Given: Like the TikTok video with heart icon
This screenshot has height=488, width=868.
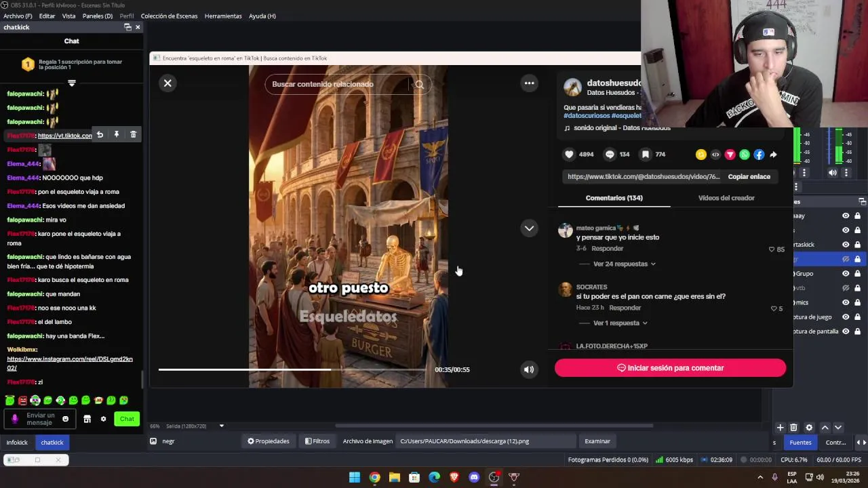Looking at the screenshot, I should pyautogui.click(x=570, y=155).
